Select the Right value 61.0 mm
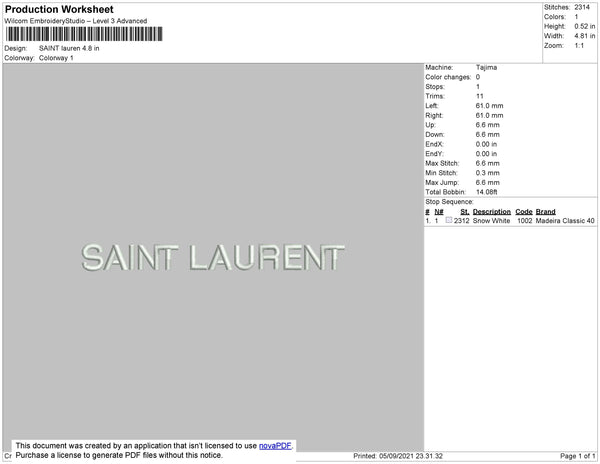This screenshot has height=464, width=600. pyautogui.click(x=489, y=115)
